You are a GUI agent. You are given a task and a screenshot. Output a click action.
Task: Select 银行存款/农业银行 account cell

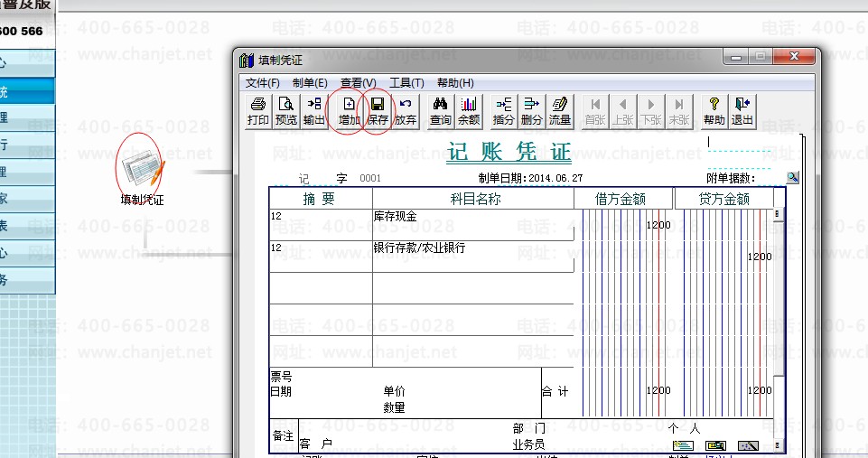[x=473, y=257]
